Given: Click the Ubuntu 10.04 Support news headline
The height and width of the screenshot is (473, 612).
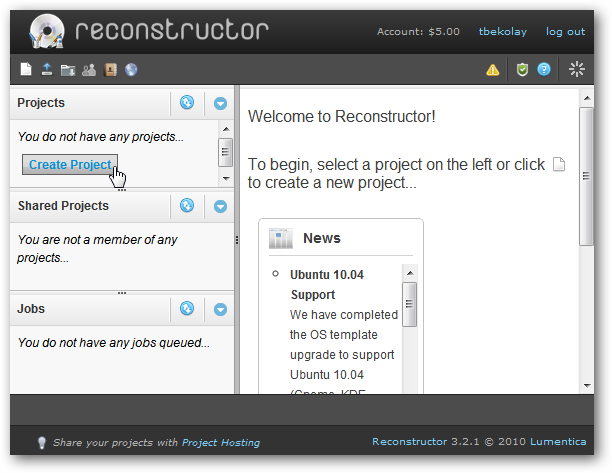Looking at the screenshot, I should (327, 285).
